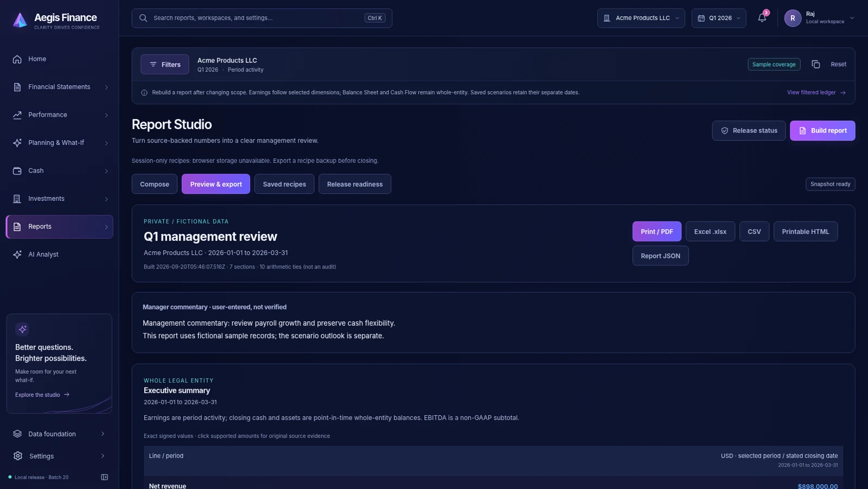868x489 pixels.
Task: Click the copy icon beside Reset
Action: point(815,64)
